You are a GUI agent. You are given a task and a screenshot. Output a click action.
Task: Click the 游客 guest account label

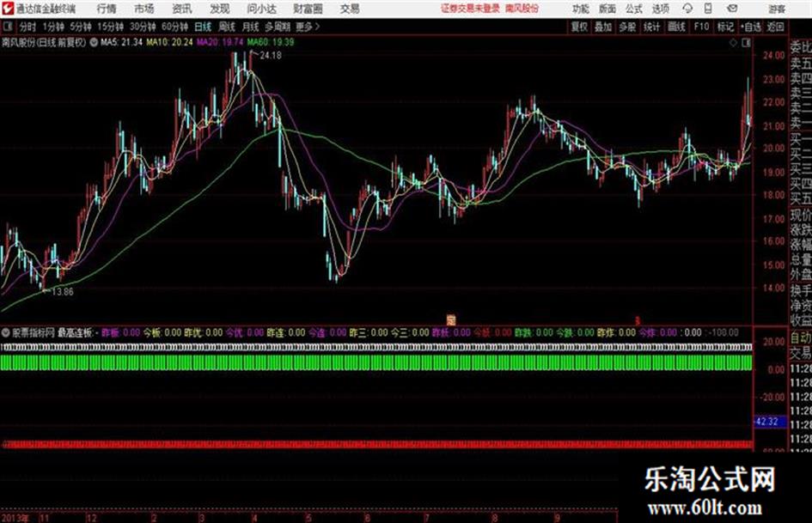pyautogui.click(x=776, y=9)
